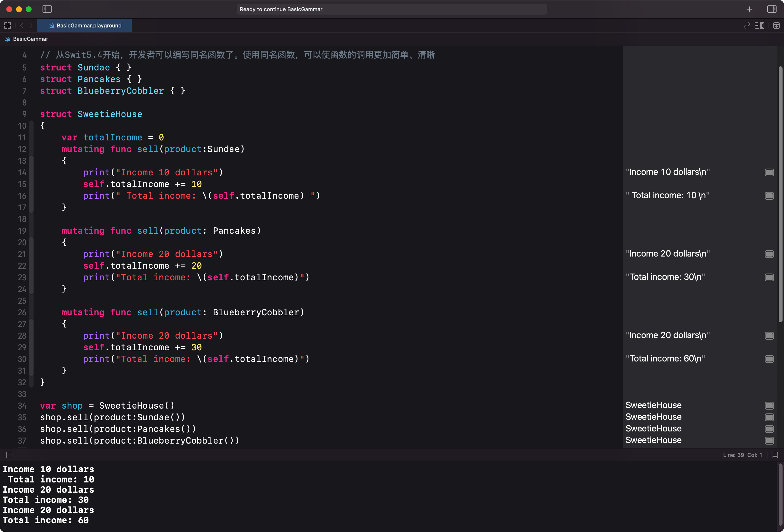Click "struct BlueberryCobbler { }" line
The height and width of the screenshot is (532, 784).
[113, 91]
